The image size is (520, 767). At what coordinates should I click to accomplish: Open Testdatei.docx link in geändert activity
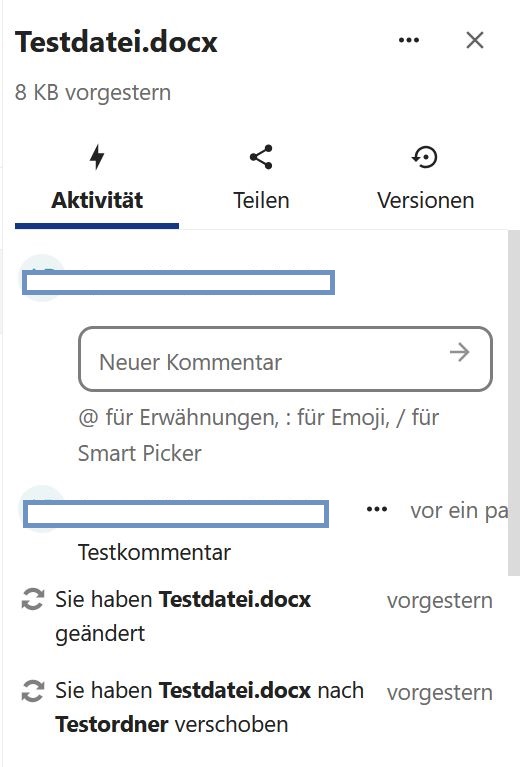tap(235, 599)
